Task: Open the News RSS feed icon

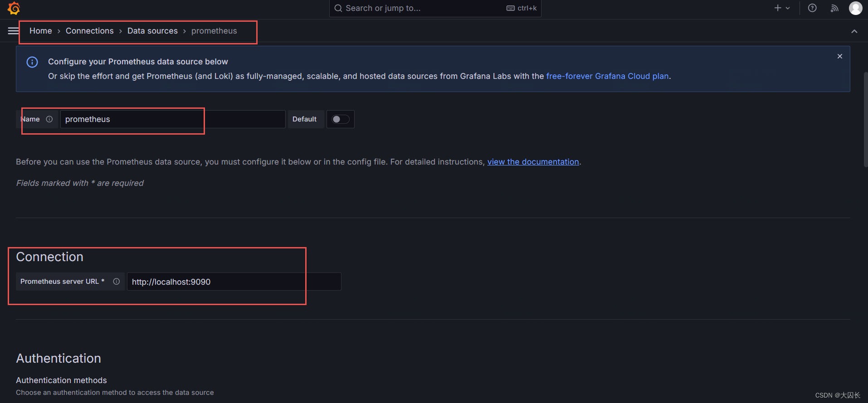Action: coord(834,8)
